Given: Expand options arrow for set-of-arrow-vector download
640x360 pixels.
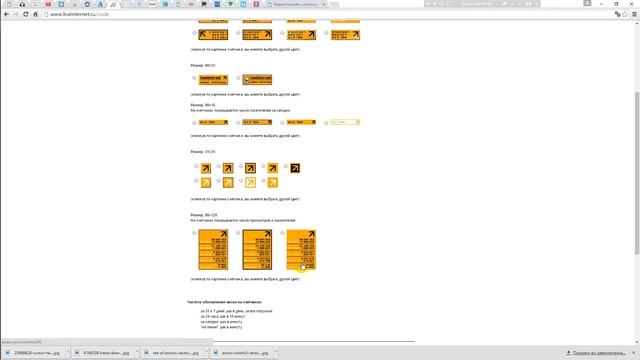Looking at the screenshot, I should pos(206,352).
